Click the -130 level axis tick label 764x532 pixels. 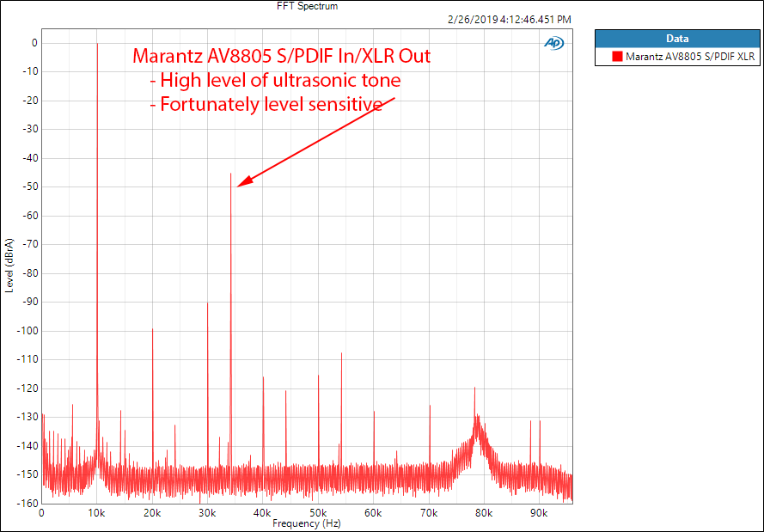28,418
